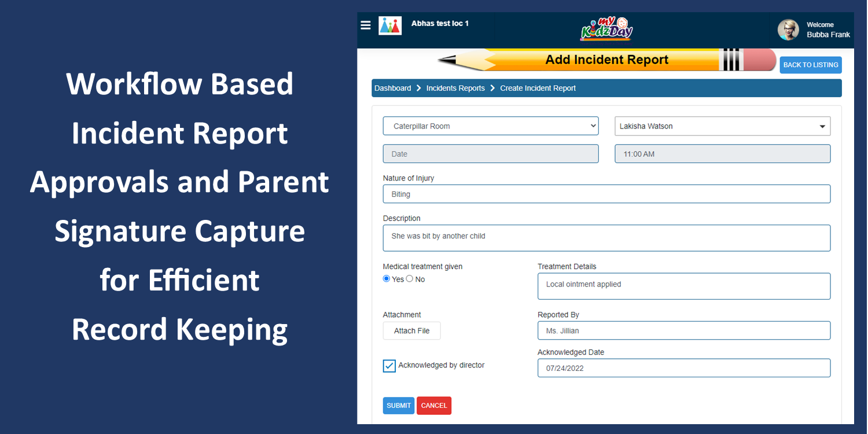Select Yes for medical treatment given
Screen dimensions: 868x434
pyautogui.click(x=387, y=279)
